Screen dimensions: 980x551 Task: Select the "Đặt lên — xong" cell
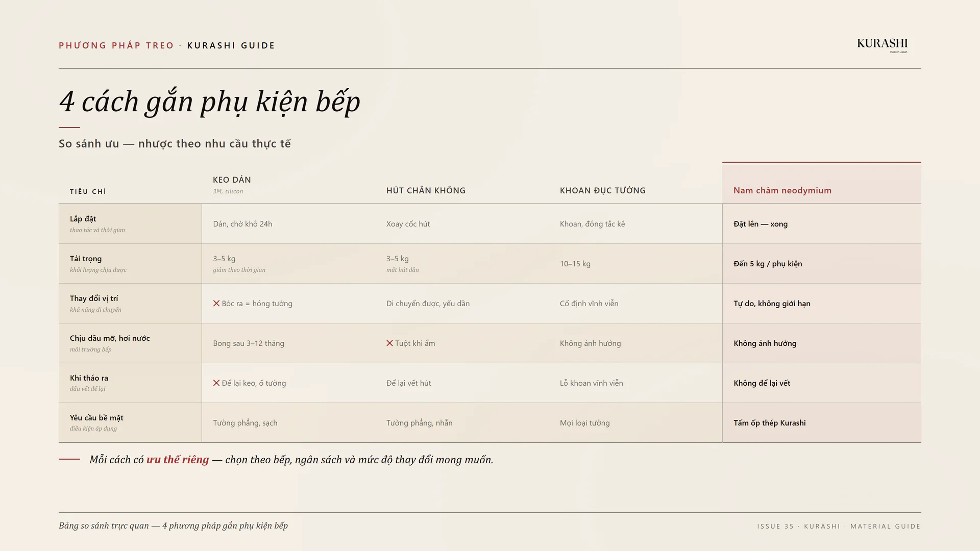coord(761,224)
